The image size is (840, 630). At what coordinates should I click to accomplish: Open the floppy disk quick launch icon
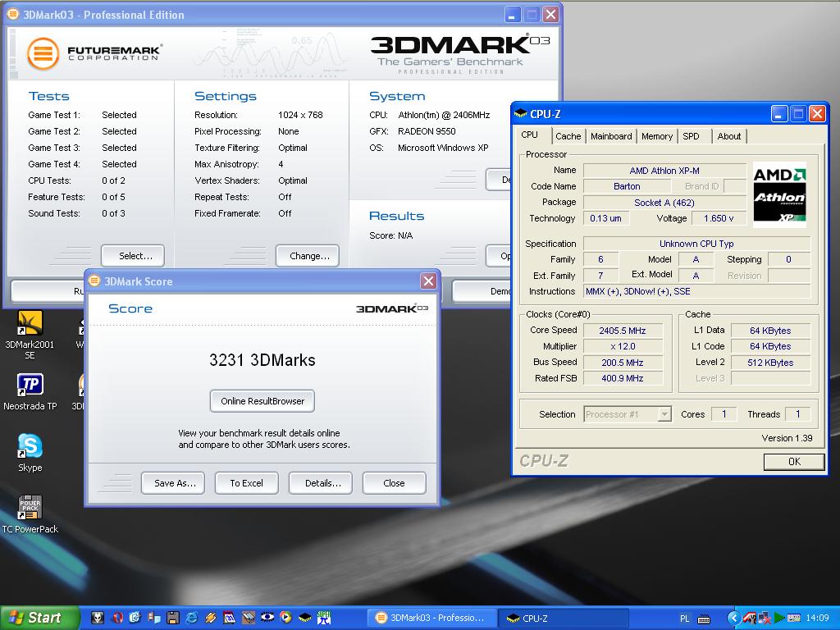pyautogui.click(x=173, y=618)
